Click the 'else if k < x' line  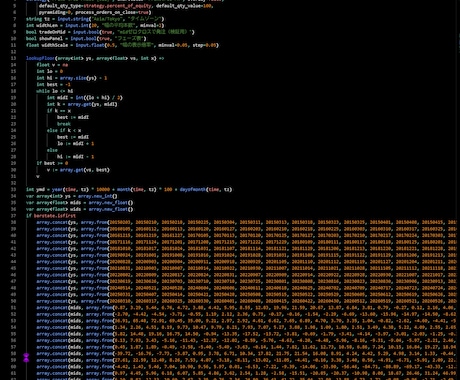coord(64,130)
